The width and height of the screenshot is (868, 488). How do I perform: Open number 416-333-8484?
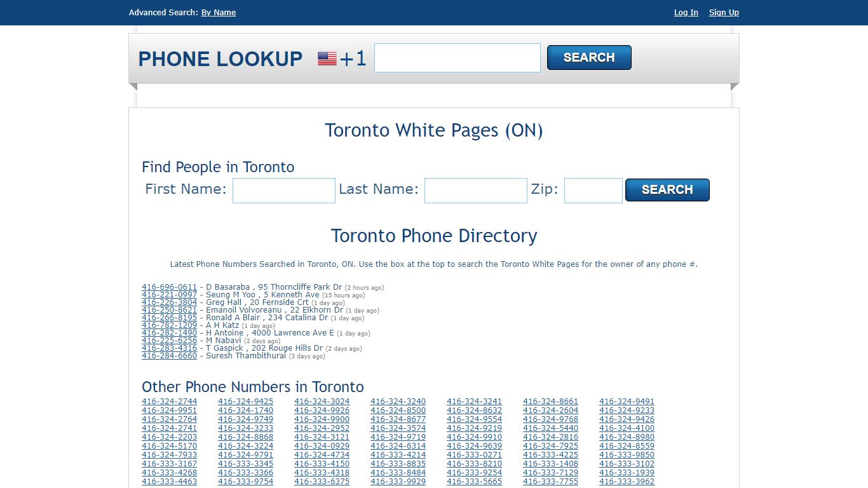(x=398, y=473)
